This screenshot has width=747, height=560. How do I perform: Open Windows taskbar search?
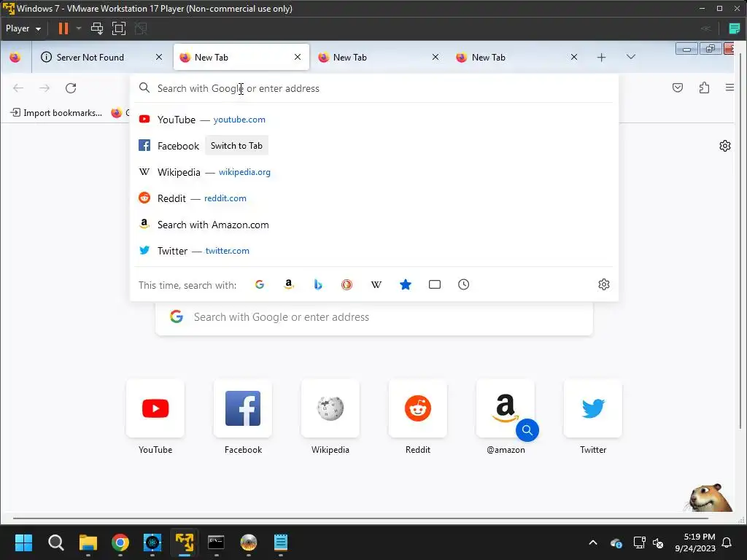[x=55, y=542]
